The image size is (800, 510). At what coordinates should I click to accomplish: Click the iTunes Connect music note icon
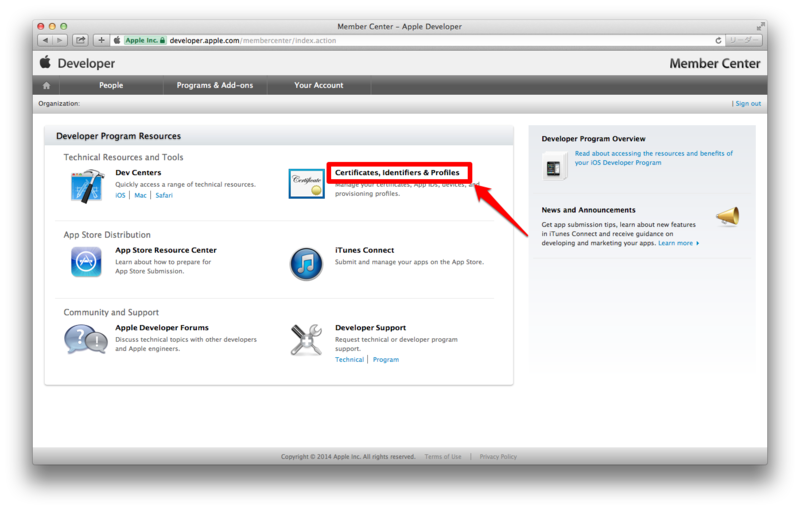click(x=306, y=264)
